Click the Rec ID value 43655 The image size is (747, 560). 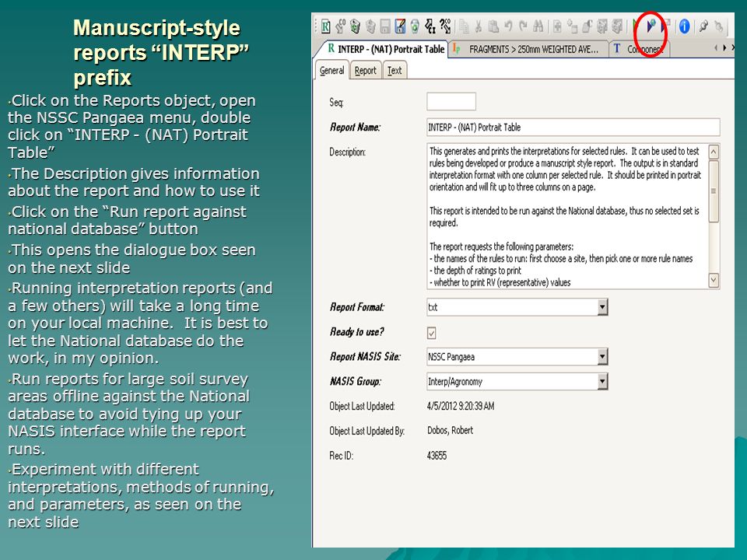click(437, 456)
